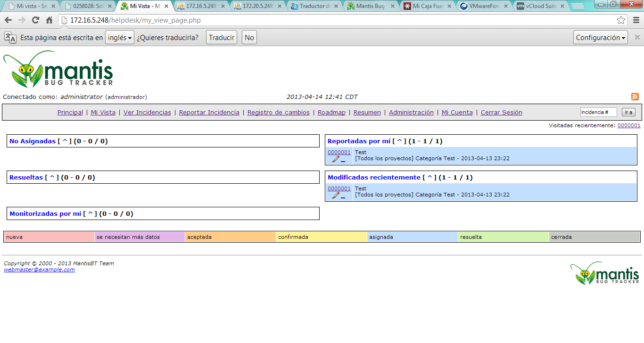
Task: Open Ver Incidencias in the menu
Action: coord(147,113)
